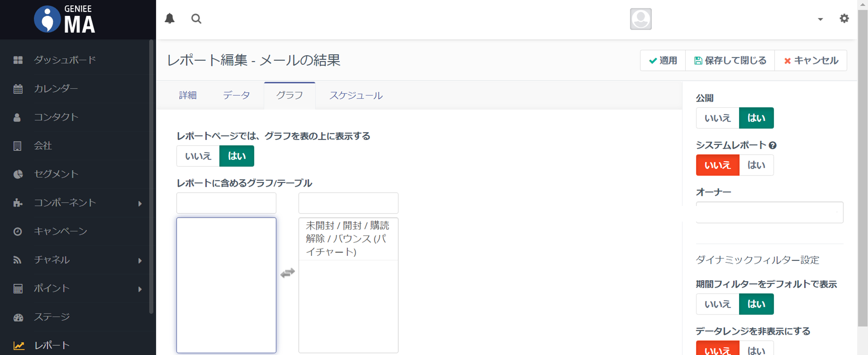Click the 保存して閉じる button

pyautogui.click(x=730, y=60)
